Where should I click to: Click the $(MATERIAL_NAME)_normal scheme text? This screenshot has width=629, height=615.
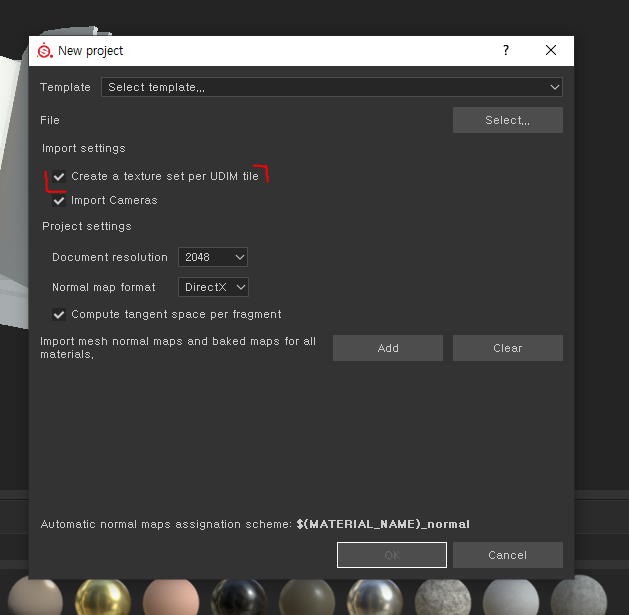383,524
